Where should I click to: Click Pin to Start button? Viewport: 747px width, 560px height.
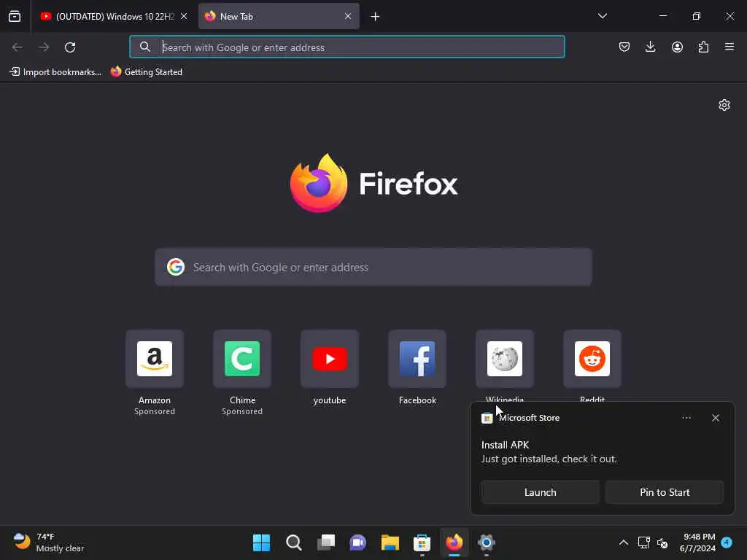pos(665,492)
